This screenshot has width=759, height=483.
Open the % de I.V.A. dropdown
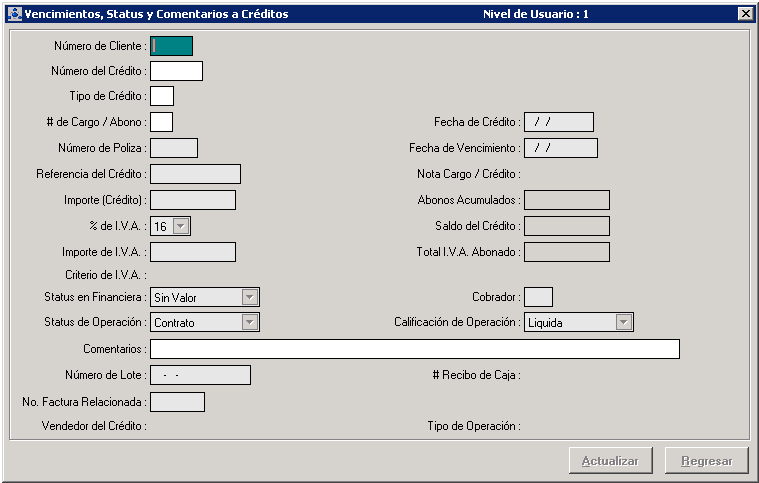tap(180, 227)
